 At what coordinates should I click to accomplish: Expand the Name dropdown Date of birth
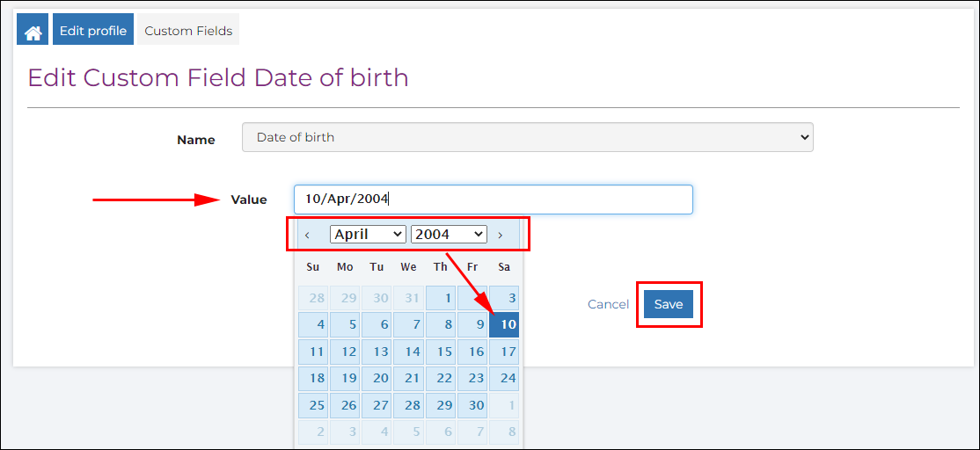(x=528, y=137)
